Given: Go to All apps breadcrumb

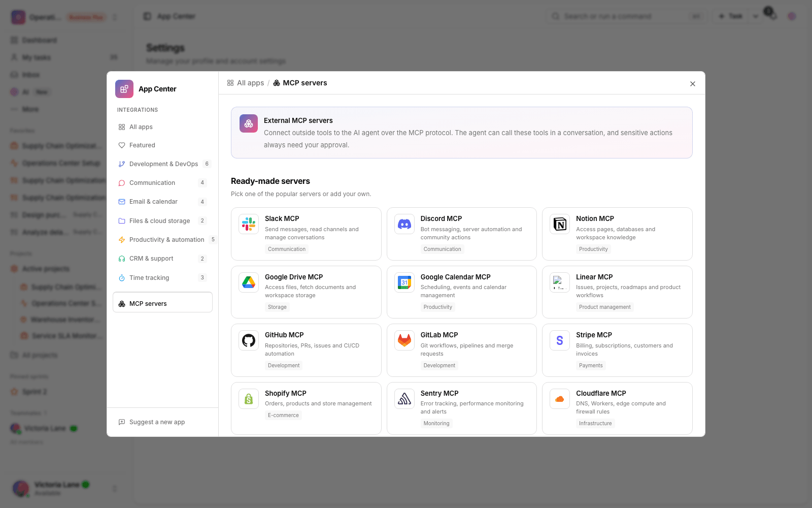Looking at the screenshot, I should coord(246,83).
